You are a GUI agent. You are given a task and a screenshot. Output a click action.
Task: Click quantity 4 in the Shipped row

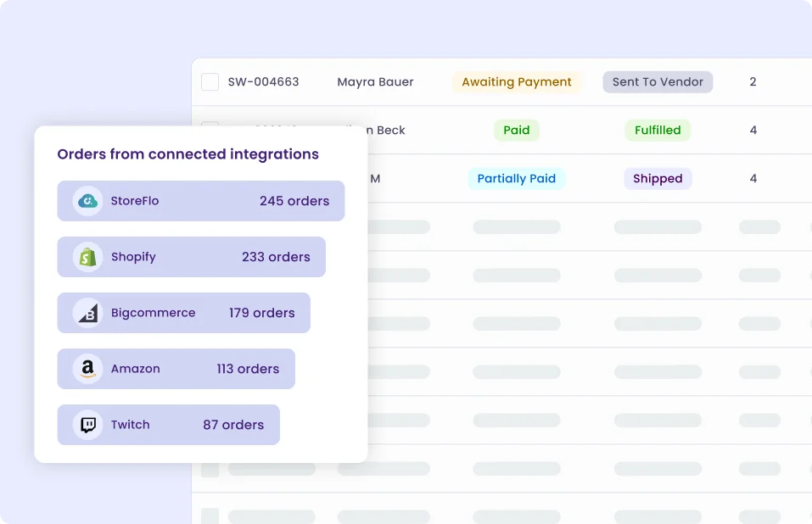pyautogui.click(x=753, y=178)
